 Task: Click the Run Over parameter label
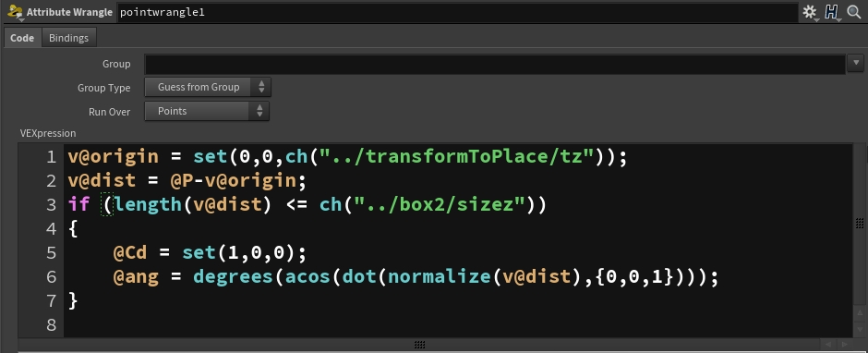click(110, 112)
